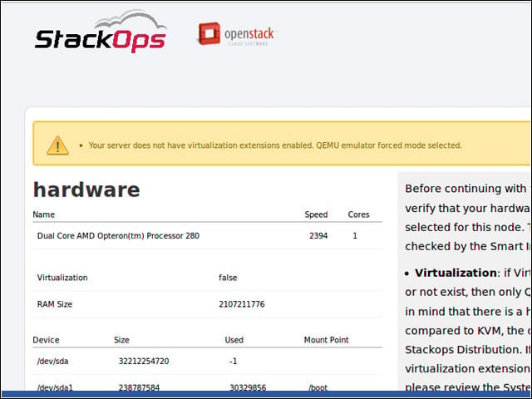This screenshot has height=399, width=532.
Task: Click the OpenStack cloud software logo
Action: (x=236, y=34)
